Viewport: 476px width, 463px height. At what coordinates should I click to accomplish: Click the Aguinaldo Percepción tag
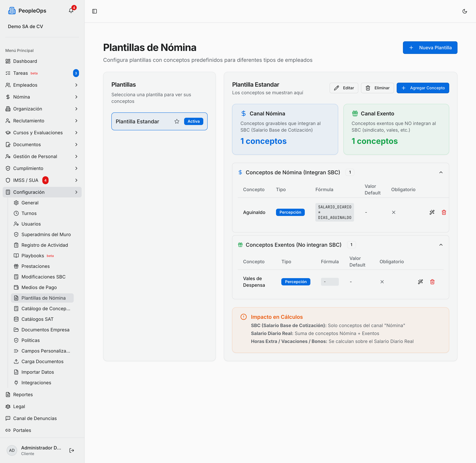(290, 212)
